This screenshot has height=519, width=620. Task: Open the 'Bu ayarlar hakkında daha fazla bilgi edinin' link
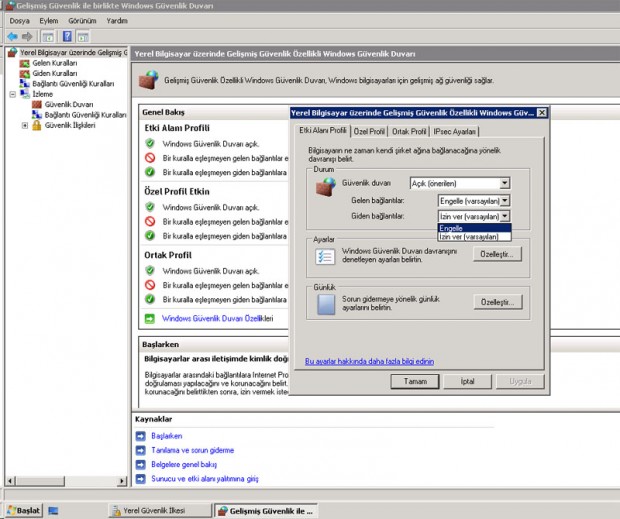(369, 361)
